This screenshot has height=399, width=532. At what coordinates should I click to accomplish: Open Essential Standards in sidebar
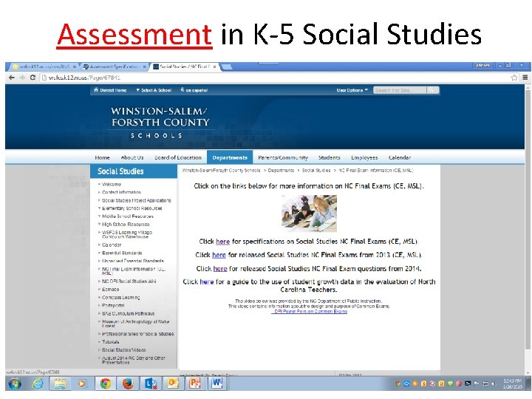click(x=122, y=253)
